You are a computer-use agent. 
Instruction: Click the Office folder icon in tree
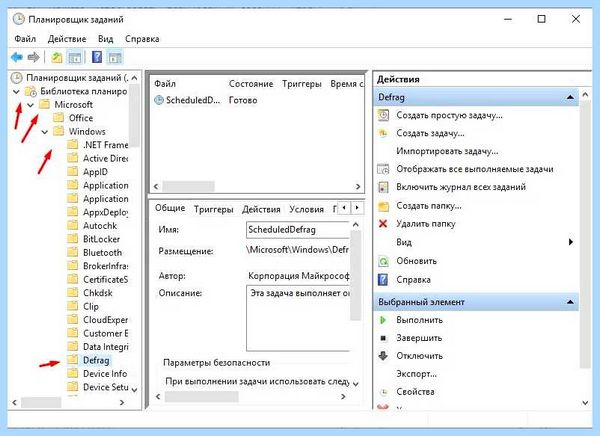(58, 118)
